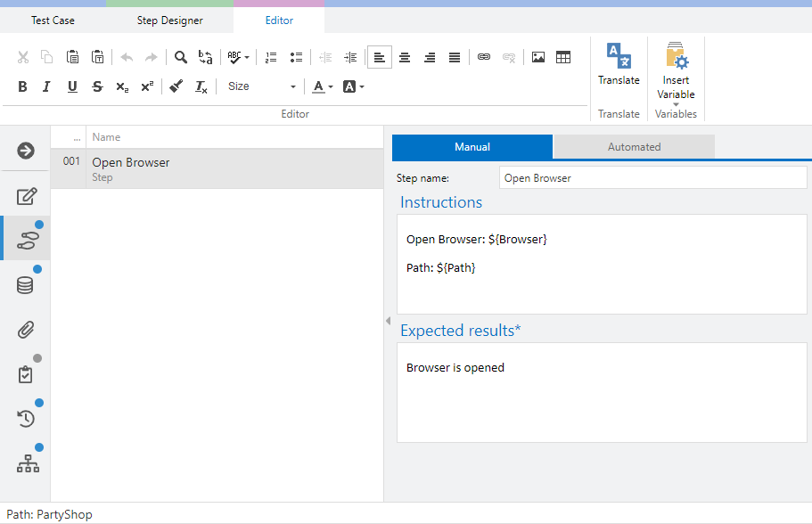
Task: Open the font Size dropdown
Action: 261,86
